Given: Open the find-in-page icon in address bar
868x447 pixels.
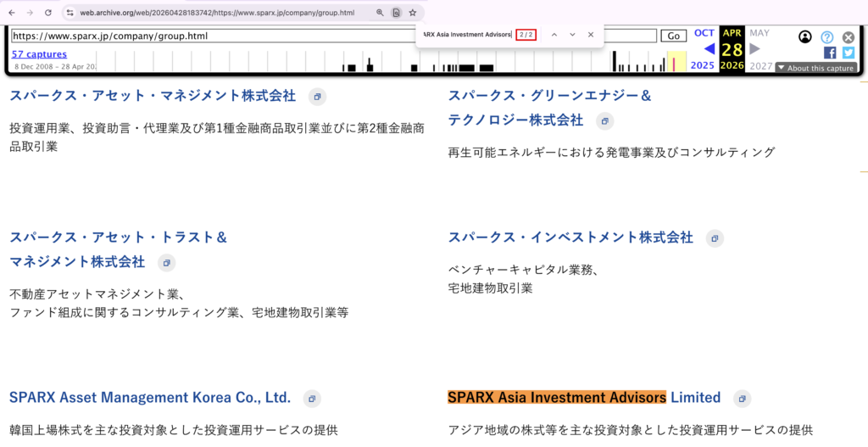Looking at the screenshot, I should tap(397, 12).
